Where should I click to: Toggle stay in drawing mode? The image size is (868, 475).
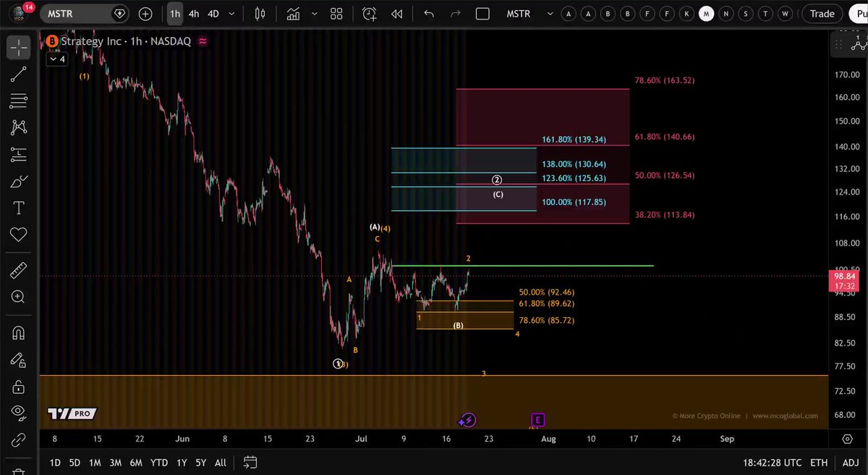(x=19, y=360)
